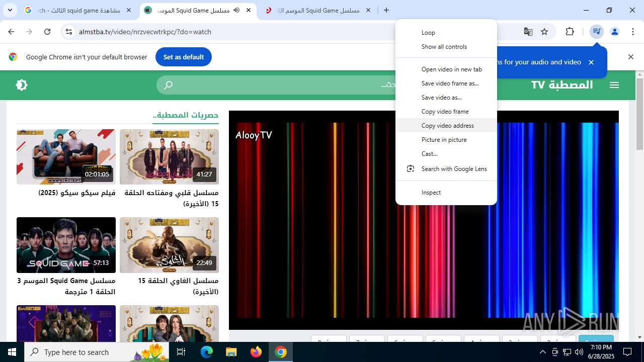Open the Chrome profile avatar
This screenshot has width=644, height=362.
coord(615,32)
